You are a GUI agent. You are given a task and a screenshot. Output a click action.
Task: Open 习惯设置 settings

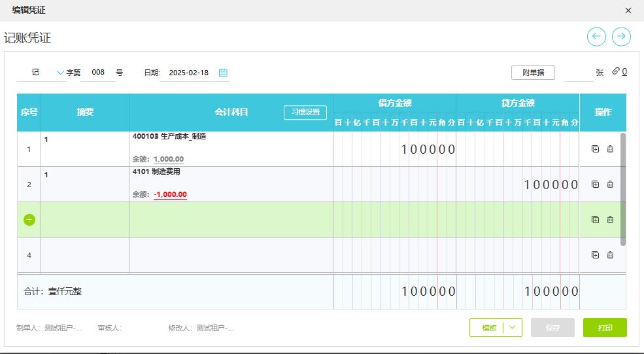305,112
